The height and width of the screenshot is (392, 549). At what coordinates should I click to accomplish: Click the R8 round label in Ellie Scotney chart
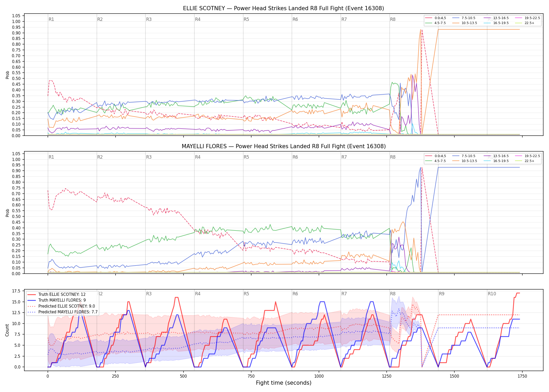point(393,19)
